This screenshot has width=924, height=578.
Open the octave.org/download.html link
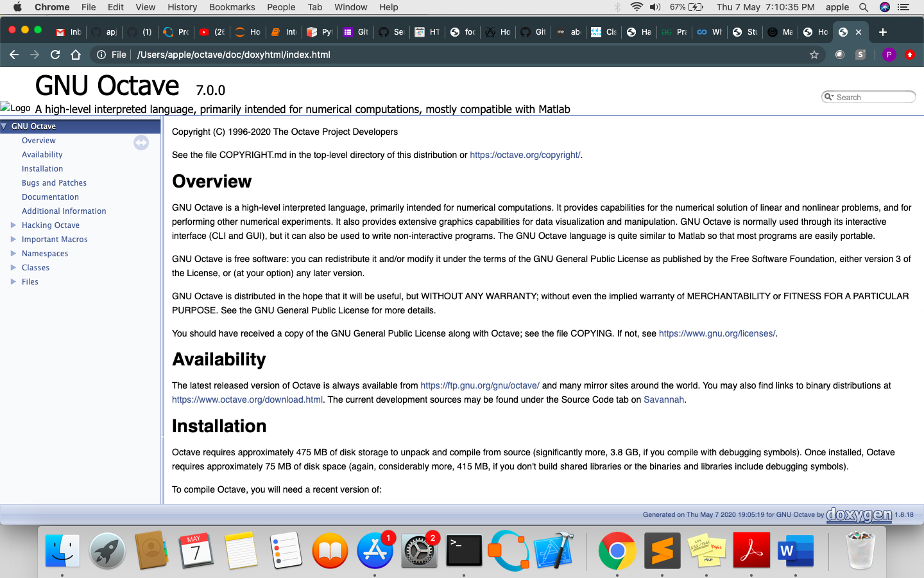tap(246, 399)
